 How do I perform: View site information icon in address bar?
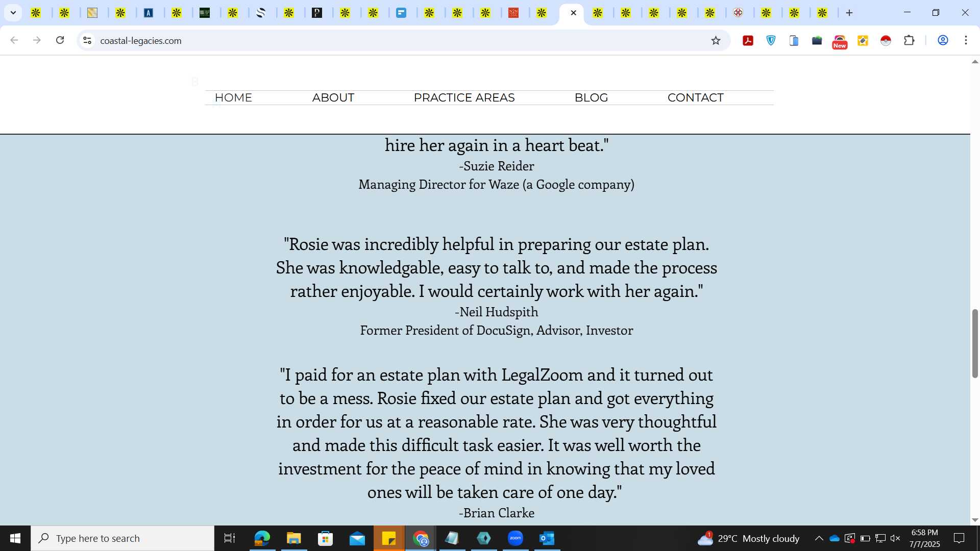click(x=87, y=40)
